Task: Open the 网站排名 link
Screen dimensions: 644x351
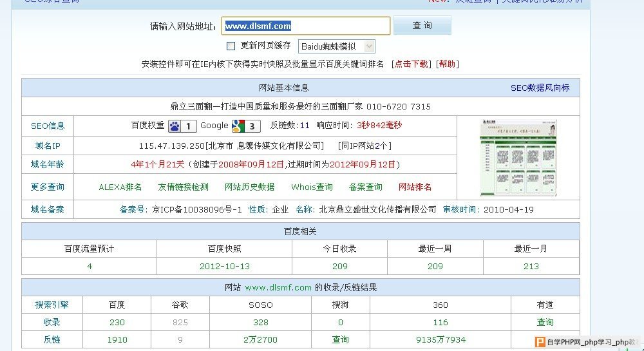Action: [415, 187]
